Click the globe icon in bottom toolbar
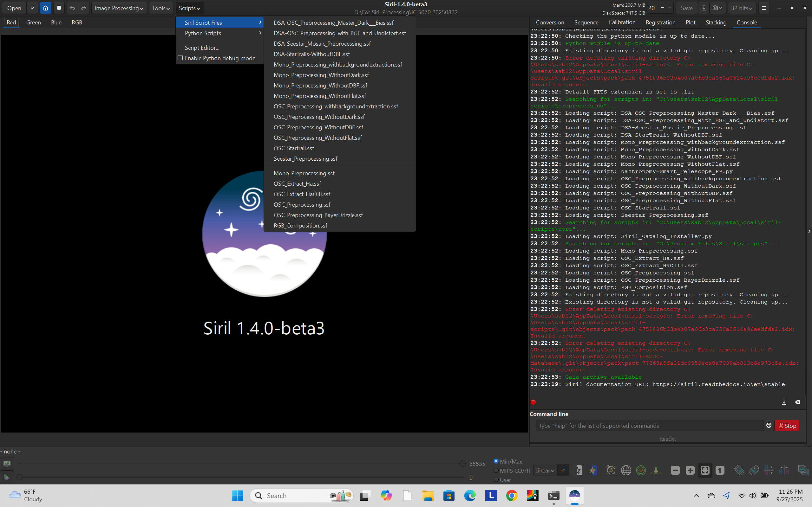812x507 pixels. 626,471
